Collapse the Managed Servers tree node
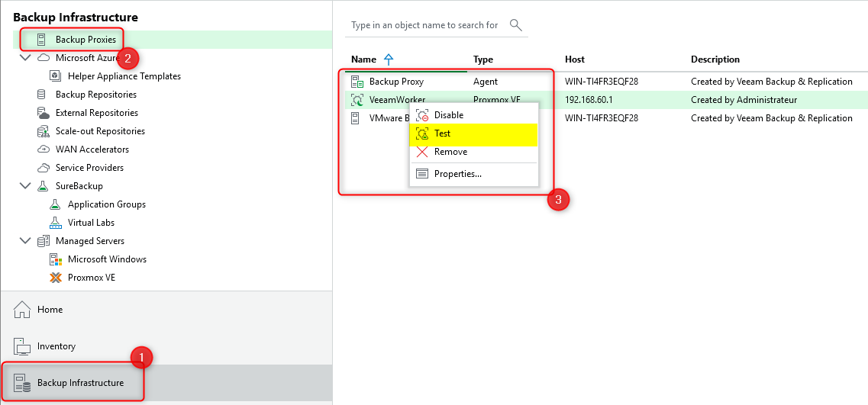Viewport: 868px width, 405px height. tap(25, 241)
